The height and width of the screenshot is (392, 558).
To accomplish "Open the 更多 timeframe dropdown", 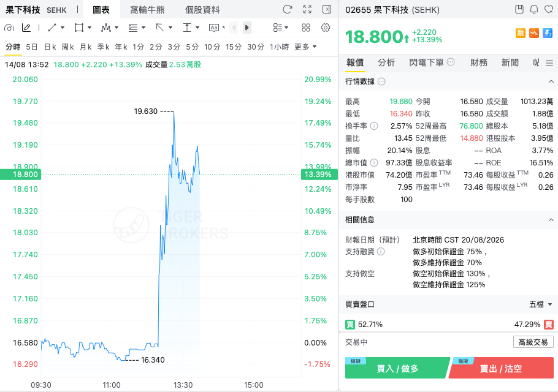I will (x=305, y=47).
